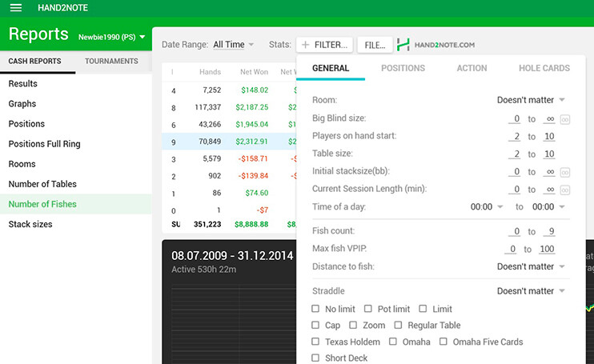Click infinity icon beside Big Blind size
Viewport: 594px width, 364px height.
coord(565,119)
